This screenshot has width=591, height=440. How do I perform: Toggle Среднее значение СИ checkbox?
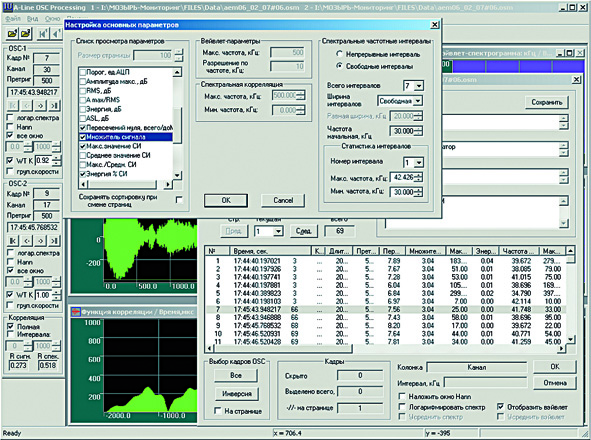[83, 155]
